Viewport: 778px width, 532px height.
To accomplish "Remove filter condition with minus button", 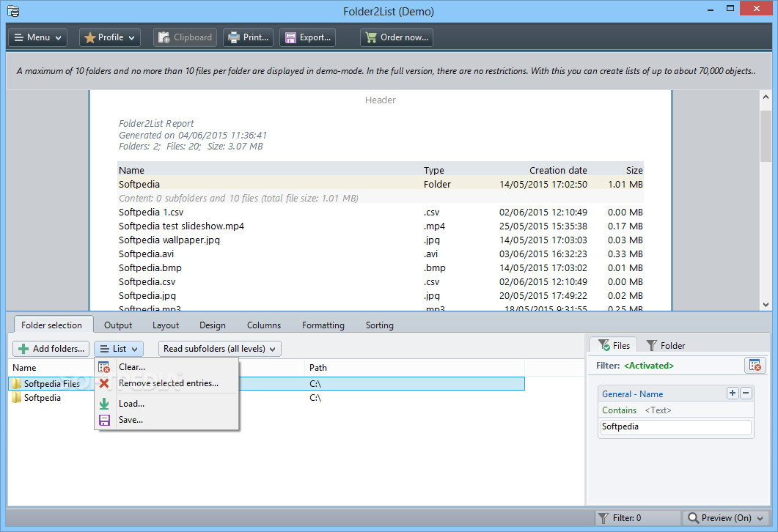I will (746, 394).
